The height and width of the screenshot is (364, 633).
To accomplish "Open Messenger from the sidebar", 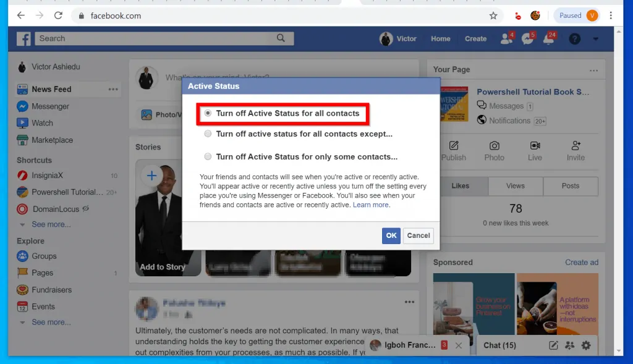I will (x=51, y=106).
